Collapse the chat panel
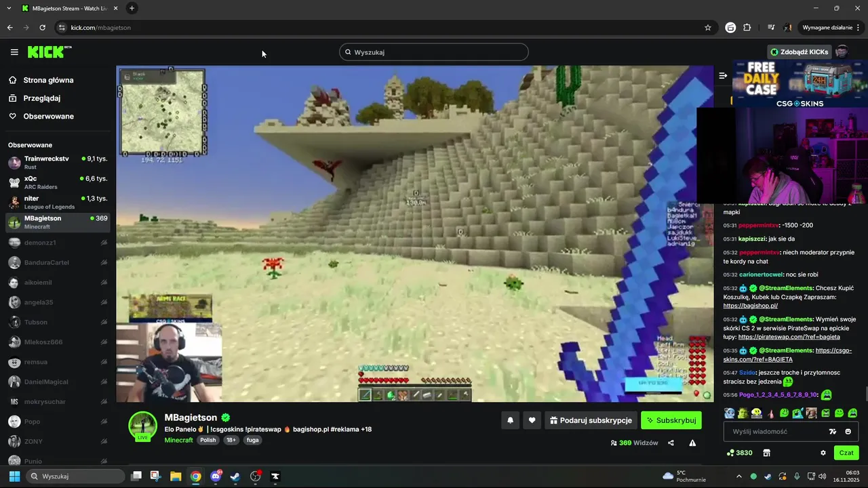Viewport: 868px width, 488px height. [x=723, y=75]
